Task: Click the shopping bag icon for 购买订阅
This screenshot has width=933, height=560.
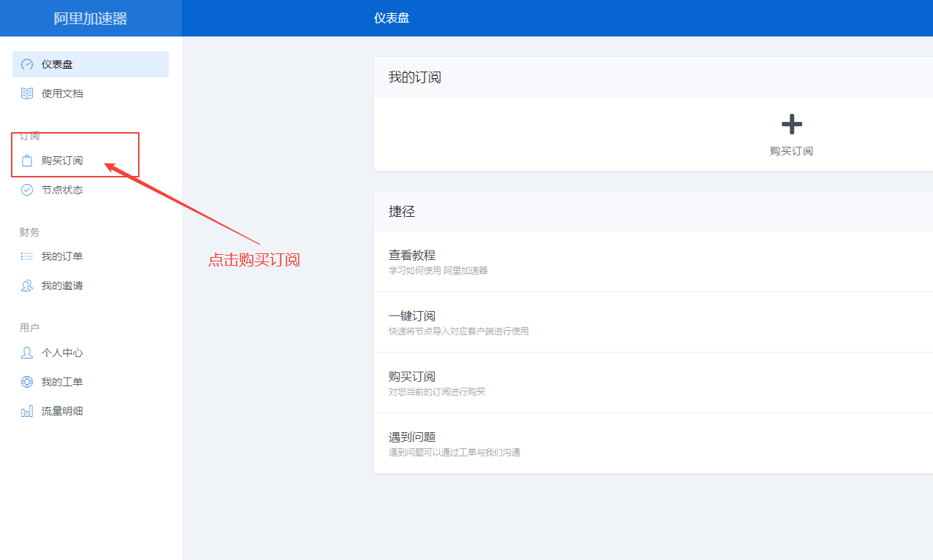Action: click(27, 161)
